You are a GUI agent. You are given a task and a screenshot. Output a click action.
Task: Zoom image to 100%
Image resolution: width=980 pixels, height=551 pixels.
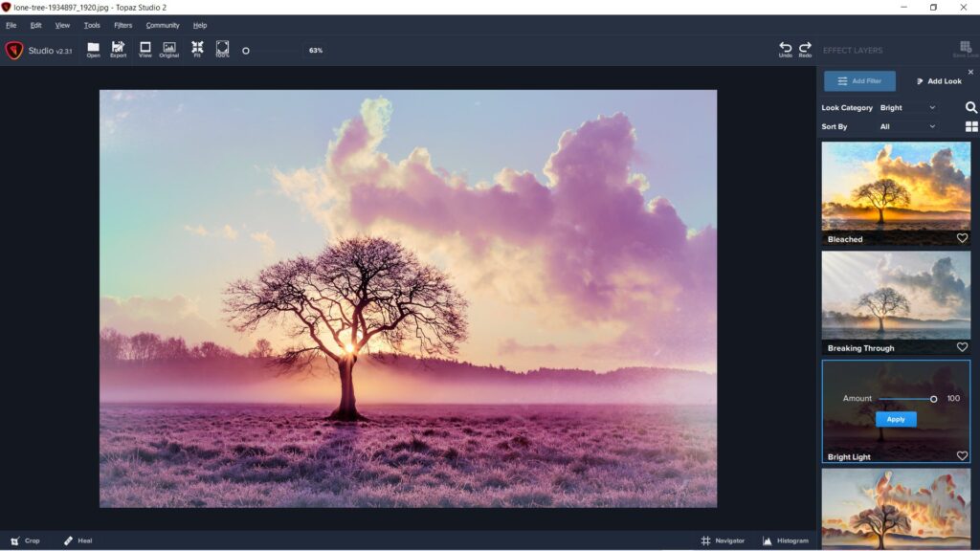pyautogui.click(x=222, y=50)
